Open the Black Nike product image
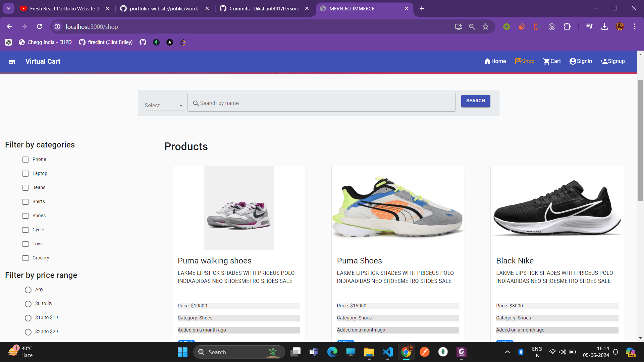Viewport: 644px width, 362px height. click(557, 208)
